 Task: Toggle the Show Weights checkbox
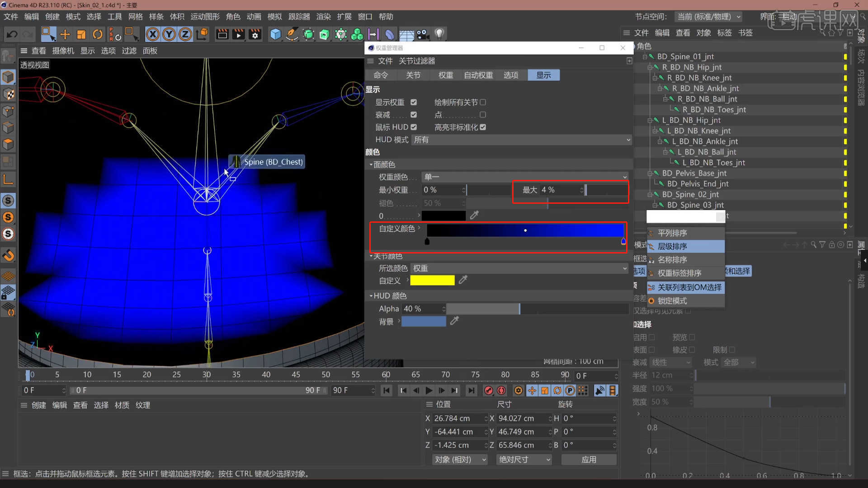point(414,103)
